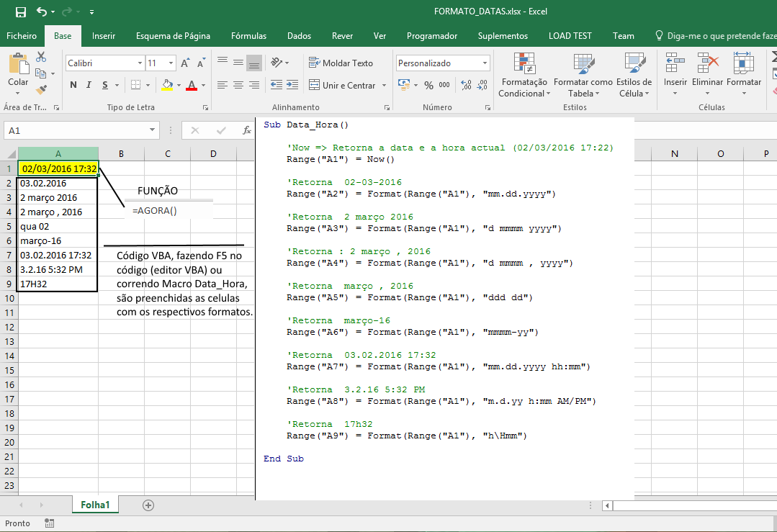Switch to the Fórmulas tab
Screen dimensions: 777x532
248,36
